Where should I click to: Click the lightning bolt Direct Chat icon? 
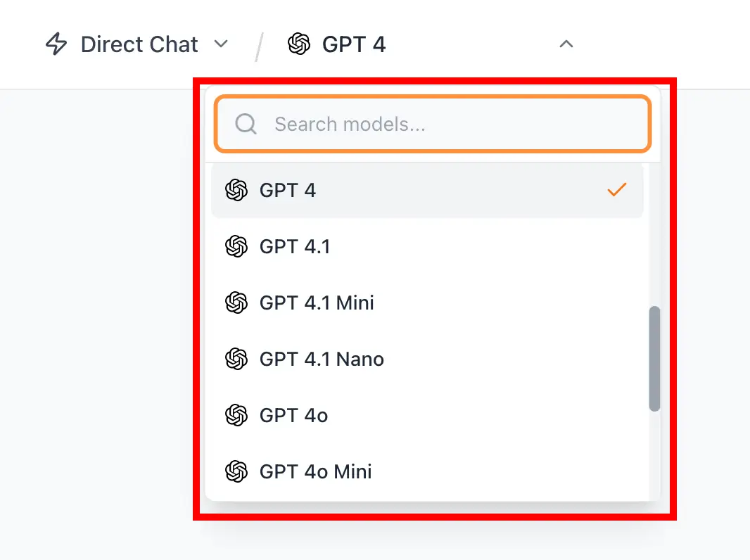coord(56,44)
